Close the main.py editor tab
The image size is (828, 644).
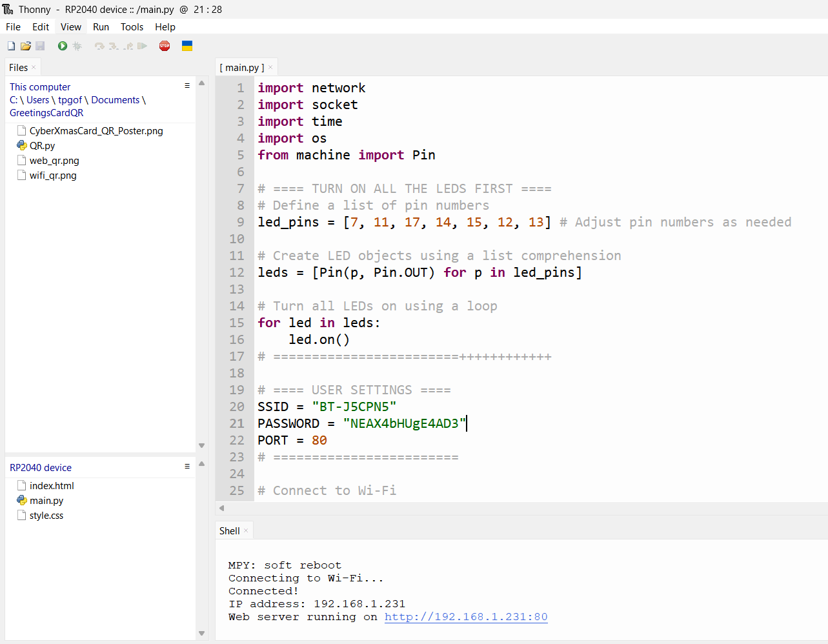[270, 68]
